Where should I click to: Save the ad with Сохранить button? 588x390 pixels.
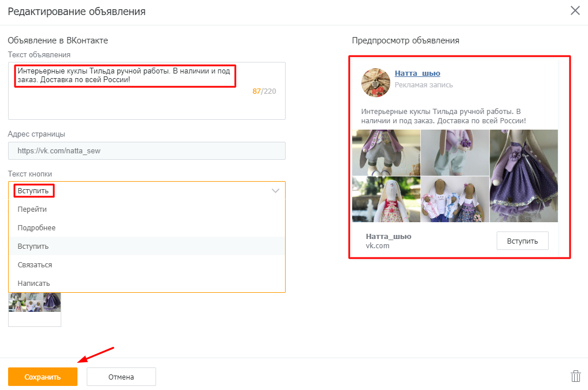pyautogui.click(x=43, y=377)
